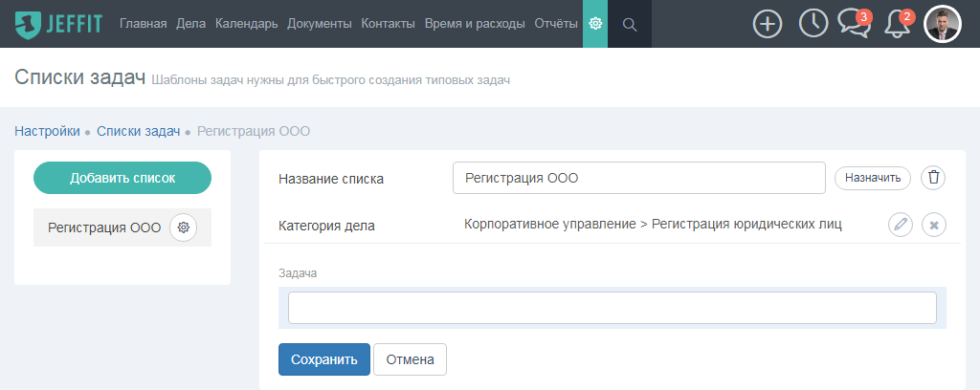This screenshot has width=980, height=390.
Task: Focus the Задача text input field
Action: (612, 308)
